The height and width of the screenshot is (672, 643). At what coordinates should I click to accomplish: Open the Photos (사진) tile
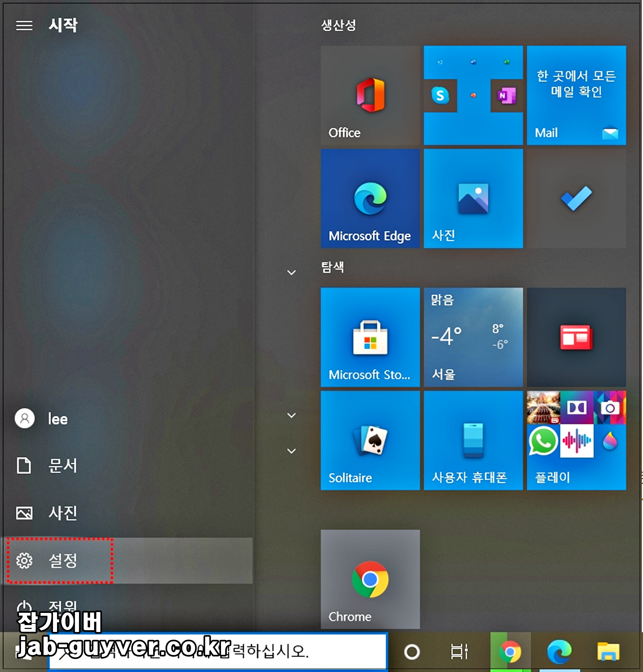[x=473, y=198]
